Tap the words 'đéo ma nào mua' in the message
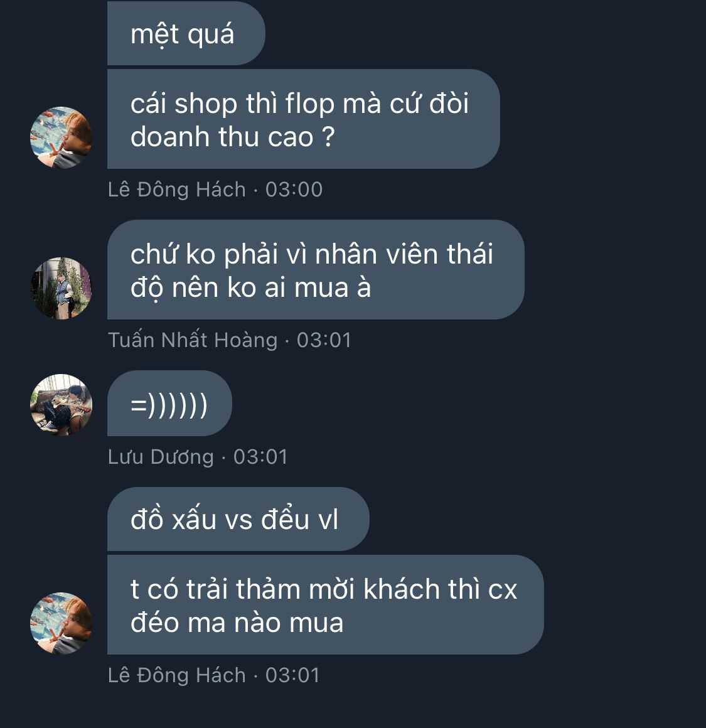 point(237,623)
